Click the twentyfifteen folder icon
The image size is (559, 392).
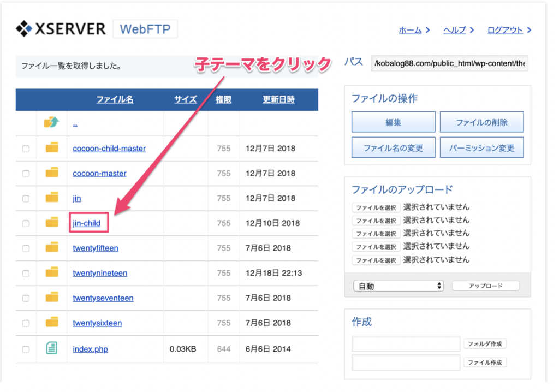click(x=52, y=247)
